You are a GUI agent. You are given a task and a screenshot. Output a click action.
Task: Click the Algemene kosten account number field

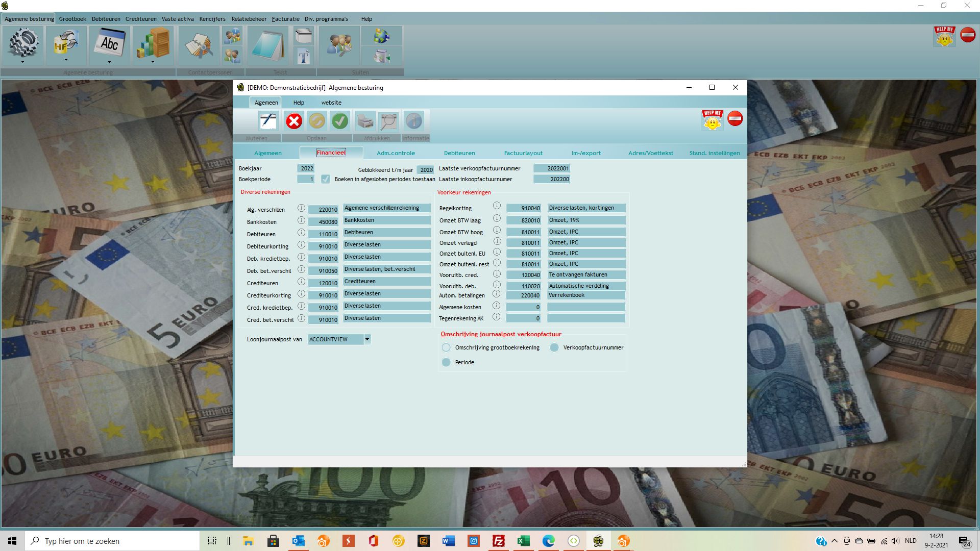(x=523, y=307)
